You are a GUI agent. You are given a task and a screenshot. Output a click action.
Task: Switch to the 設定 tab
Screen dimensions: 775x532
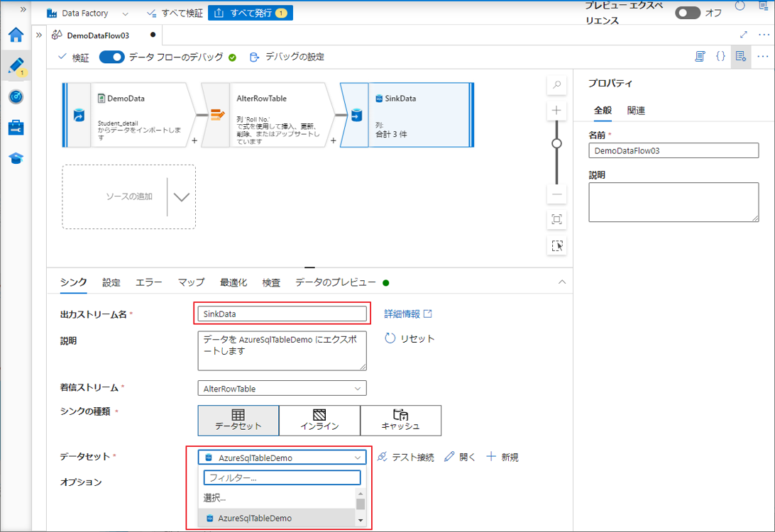111,282
